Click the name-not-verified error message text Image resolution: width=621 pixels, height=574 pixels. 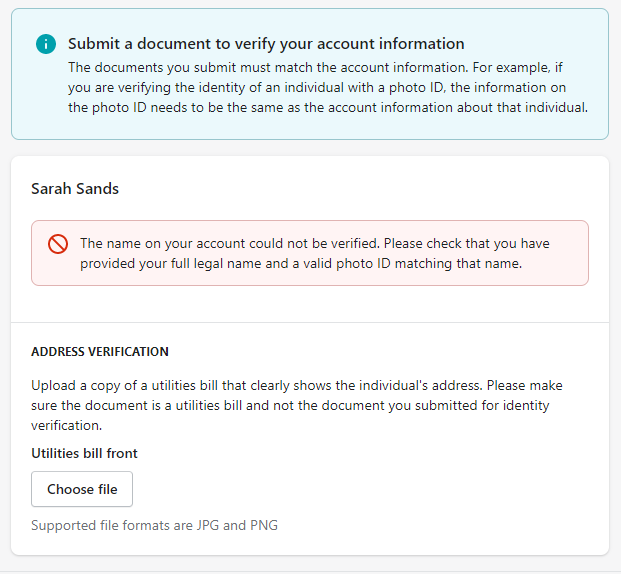click(x=314, y=253)
